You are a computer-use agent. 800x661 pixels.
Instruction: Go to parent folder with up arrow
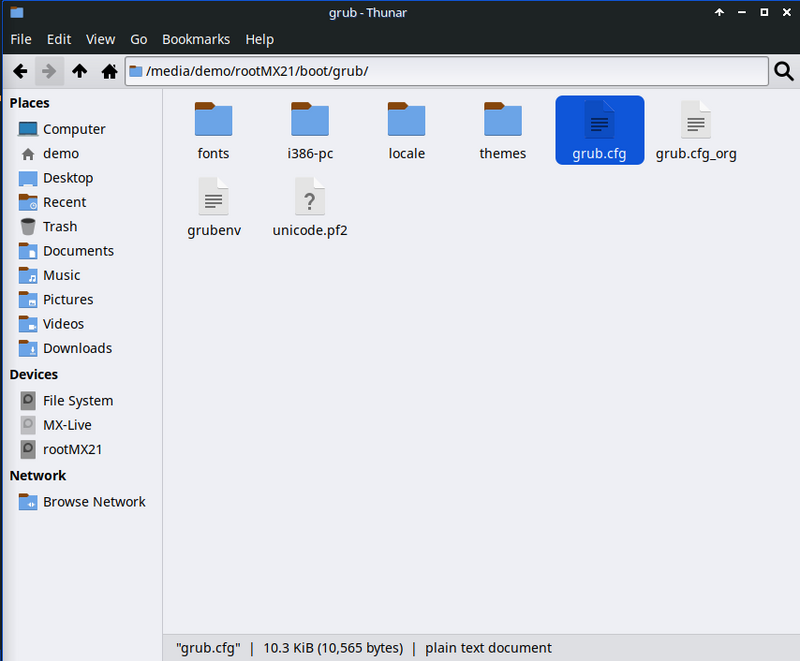[79, 71]
